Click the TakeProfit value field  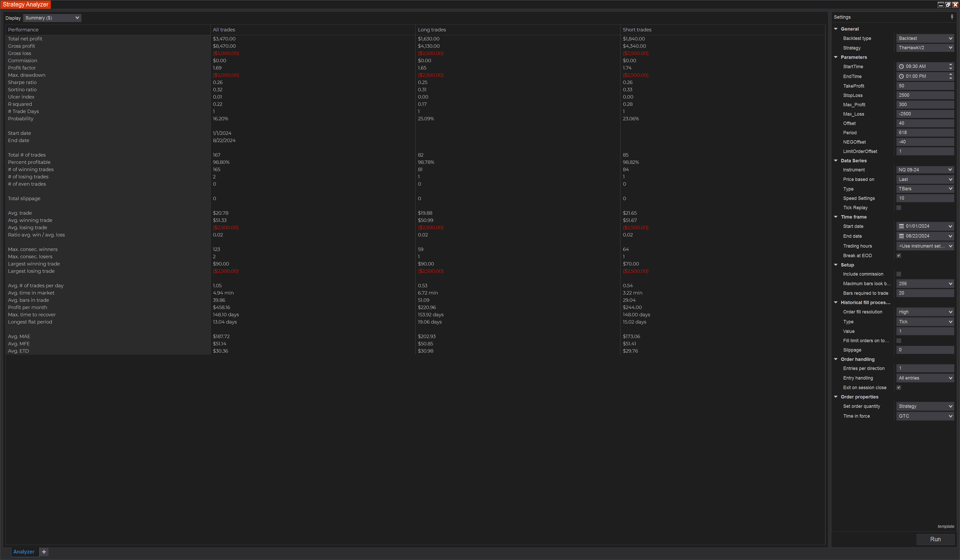click(x=925, y=86)
